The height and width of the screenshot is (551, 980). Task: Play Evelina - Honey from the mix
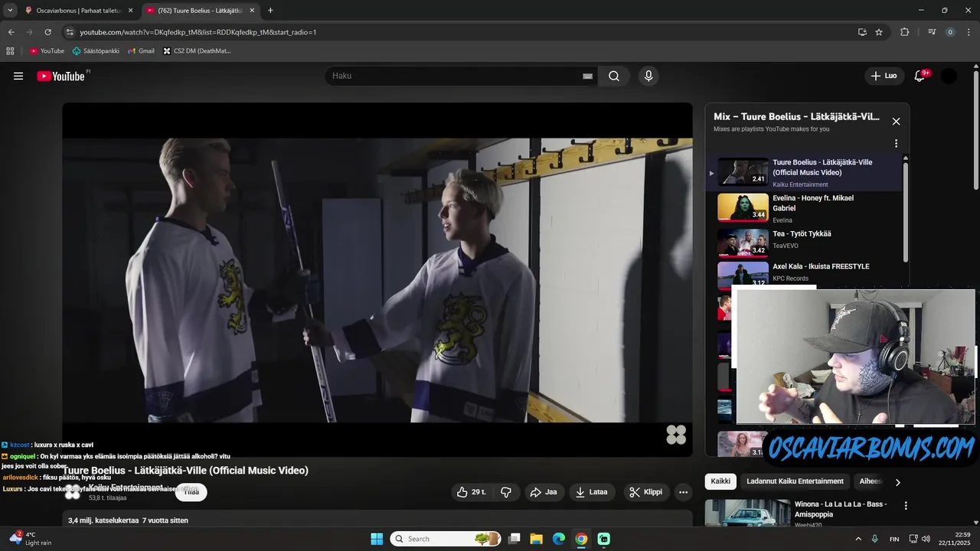click(804, 208)
